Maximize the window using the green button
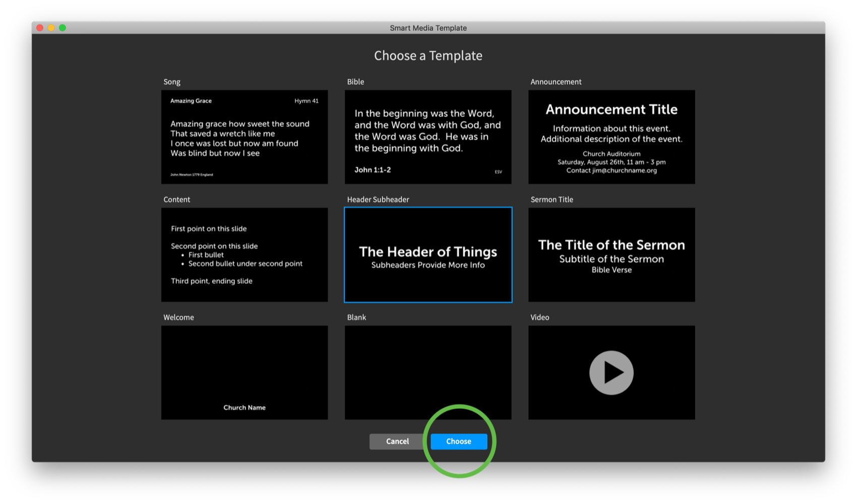Screen dimensions: 857x504 tap(63, 28)
